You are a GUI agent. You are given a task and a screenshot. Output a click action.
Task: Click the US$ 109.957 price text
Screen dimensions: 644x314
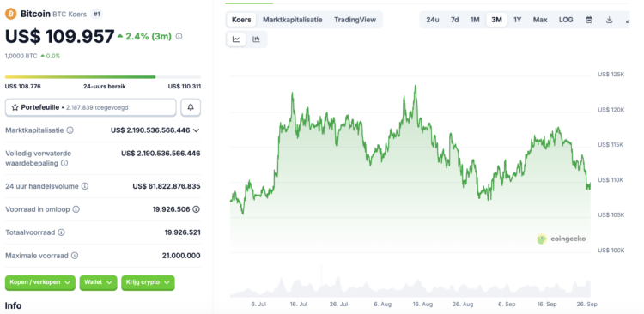click(x=59, y=37)
